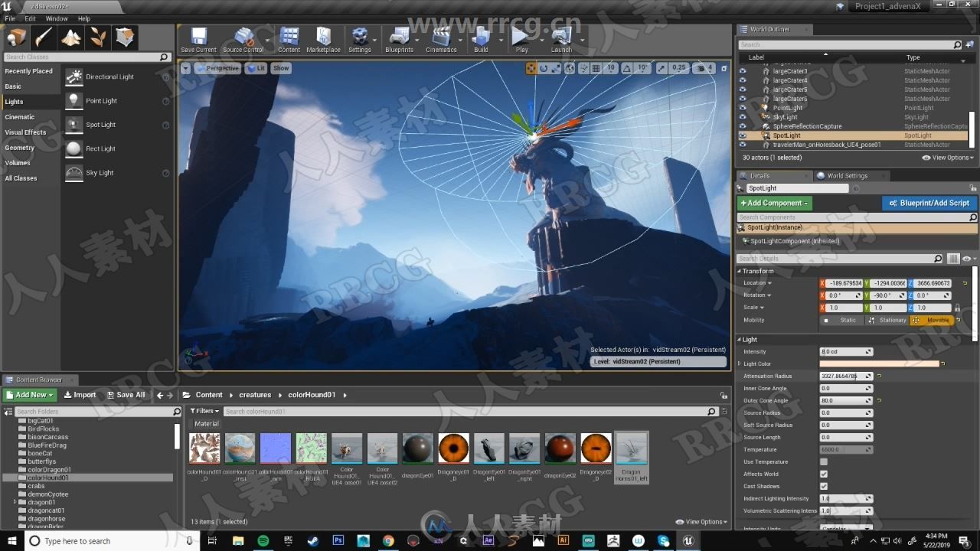The height and width of the screenshot is (551, 980).
Task: Click the Attenuation Radius value field
Action: 846,376
